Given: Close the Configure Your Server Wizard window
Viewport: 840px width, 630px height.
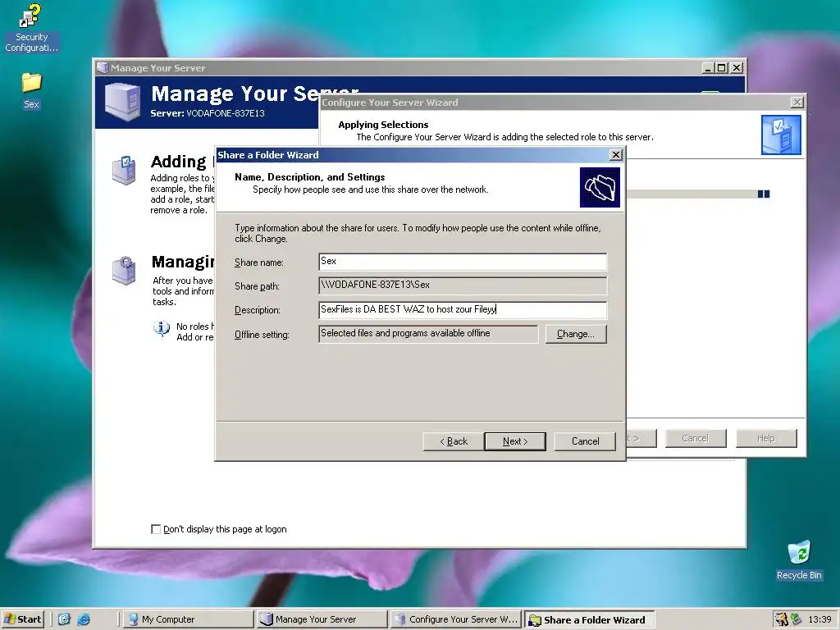Looking at the screenshot, I should 797,102.
